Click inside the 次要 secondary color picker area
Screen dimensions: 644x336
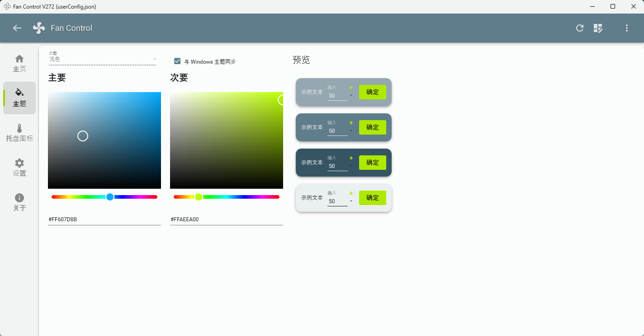[x=227, y=140]
